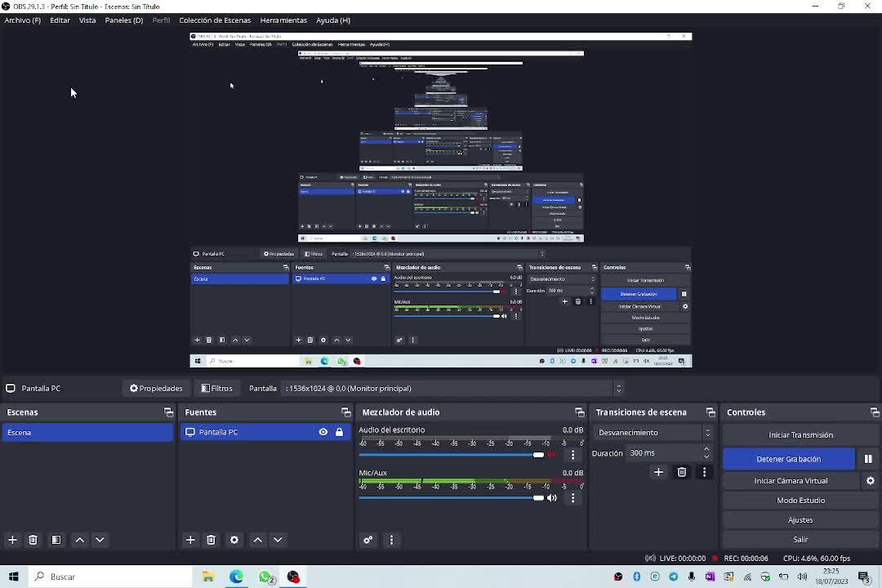Viewport: 882px width, 588px height.
Task: Open Audio del escritorio options menu
Action: pos(572,455)
